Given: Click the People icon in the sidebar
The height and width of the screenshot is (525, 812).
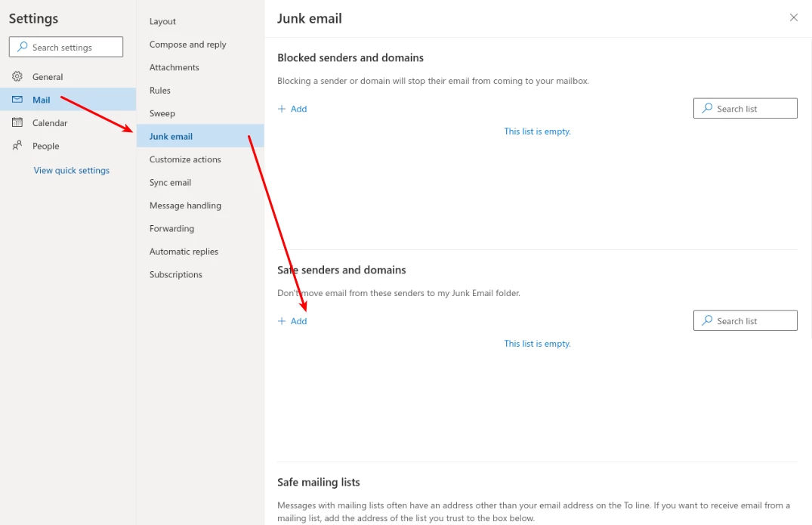Looking at the screenshot, I should click(x=17, y=145).
